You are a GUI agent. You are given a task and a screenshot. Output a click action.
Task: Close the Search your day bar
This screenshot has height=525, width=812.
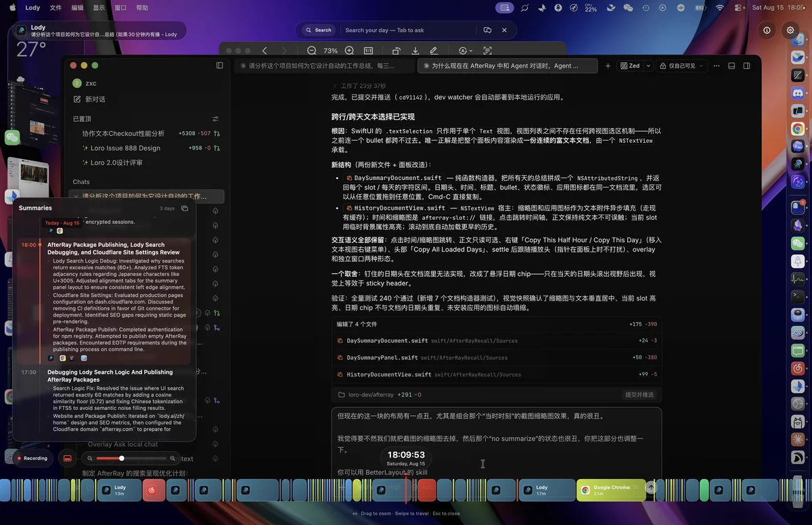[504, 30]
